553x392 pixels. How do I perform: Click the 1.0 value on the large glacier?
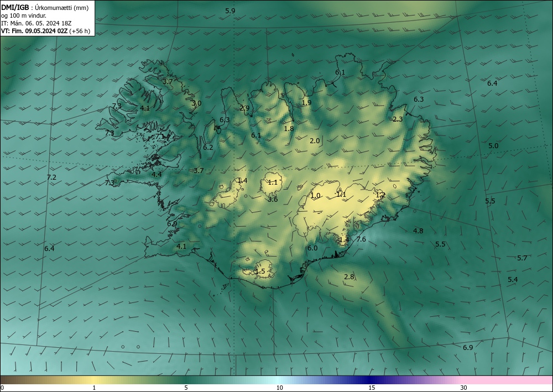[x=315, y=196]
